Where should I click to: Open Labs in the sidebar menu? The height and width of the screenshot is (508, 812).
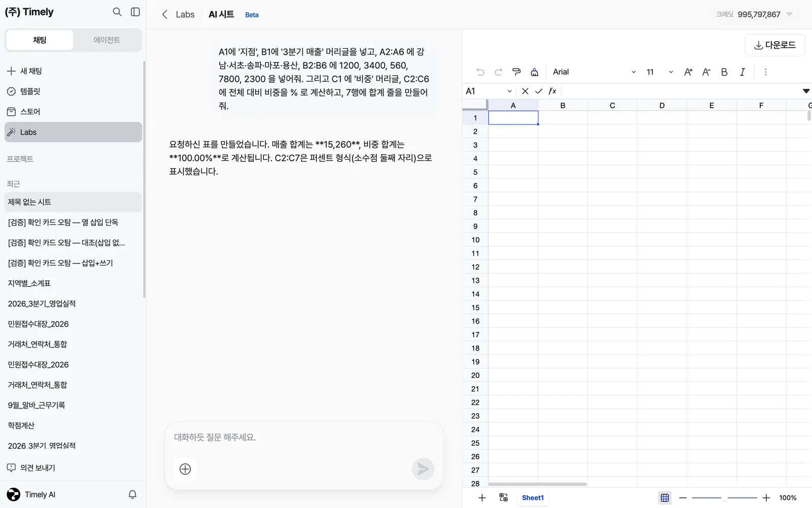tap(73, 132)
